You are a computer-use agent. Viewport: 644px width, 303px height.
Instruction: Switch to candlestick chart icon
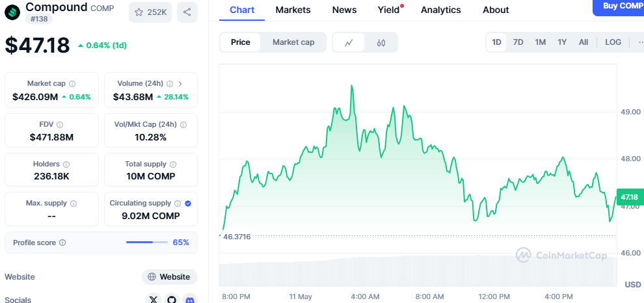(381, 42)
